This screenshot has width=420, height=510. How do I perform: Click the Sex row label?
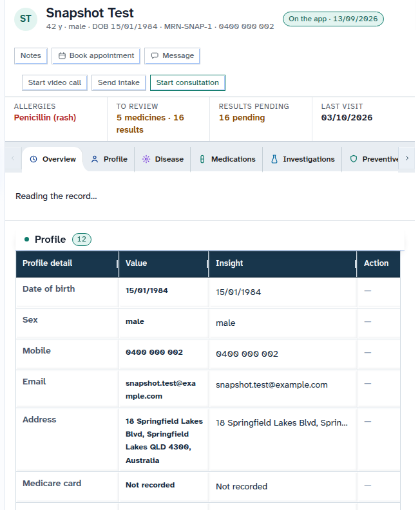click(x=30, y=320)
